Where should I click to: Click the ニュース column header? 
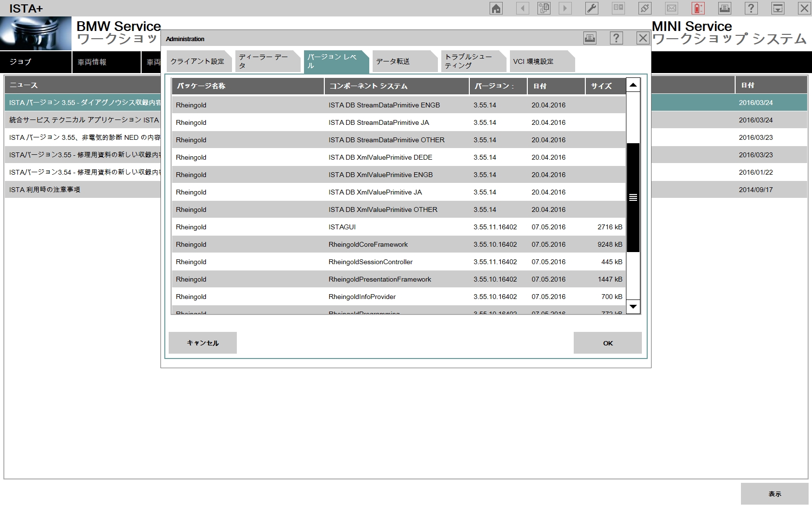(83, 85)
